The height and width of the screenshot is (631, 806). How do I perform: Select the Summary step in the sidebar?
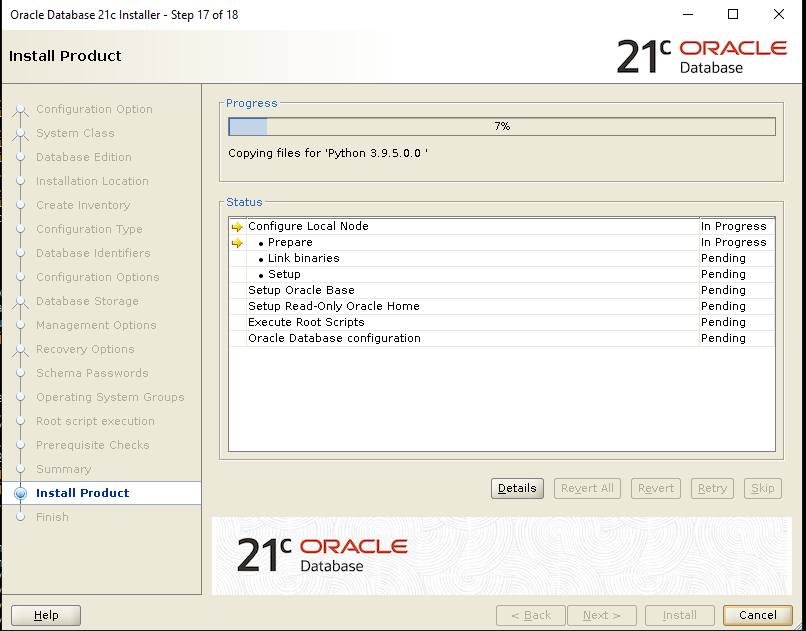pos(63,469)
